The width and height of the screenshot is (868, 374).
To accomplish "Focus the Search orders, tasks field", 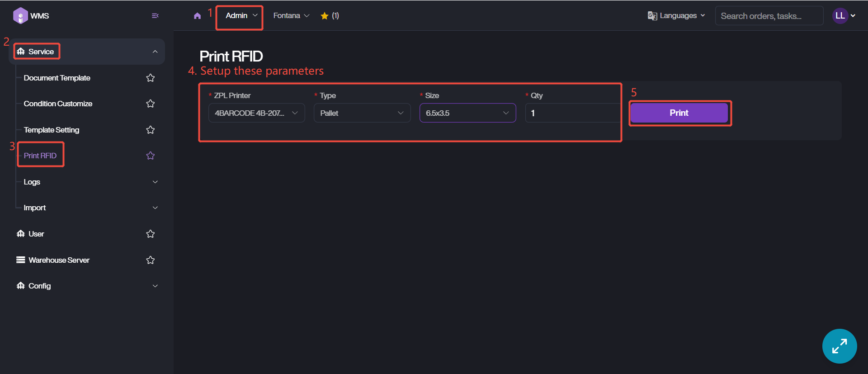I will click(x=769, y=16).
